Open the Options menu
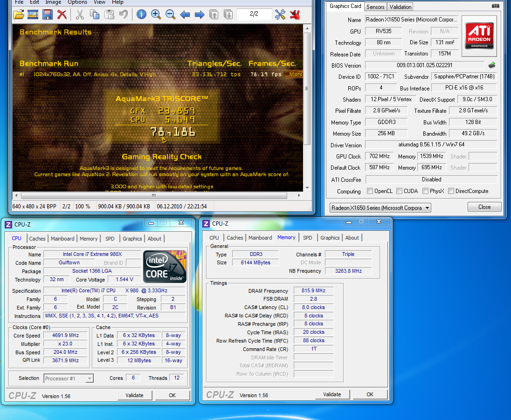511x420 pixels. 77,2
